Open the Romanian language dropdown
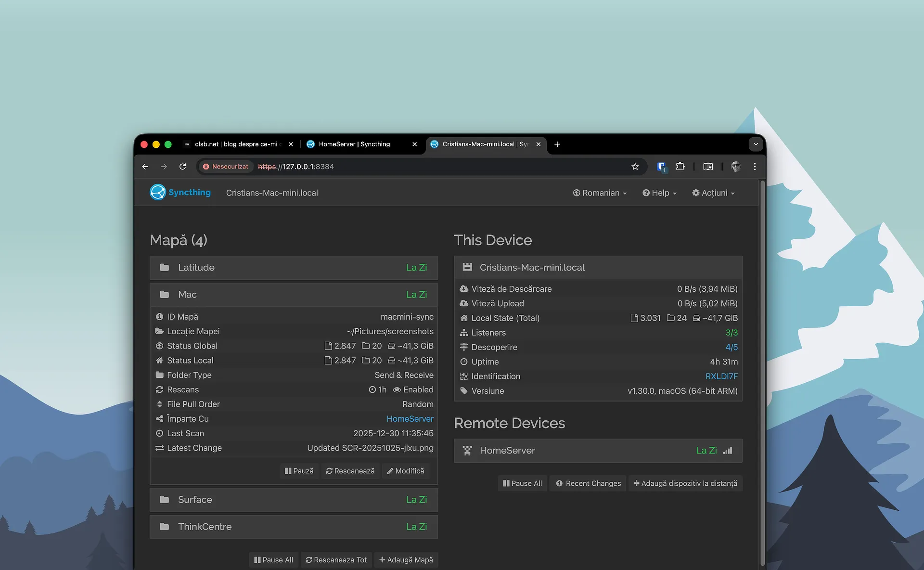 pyautogui.click(x=599, y=193)
